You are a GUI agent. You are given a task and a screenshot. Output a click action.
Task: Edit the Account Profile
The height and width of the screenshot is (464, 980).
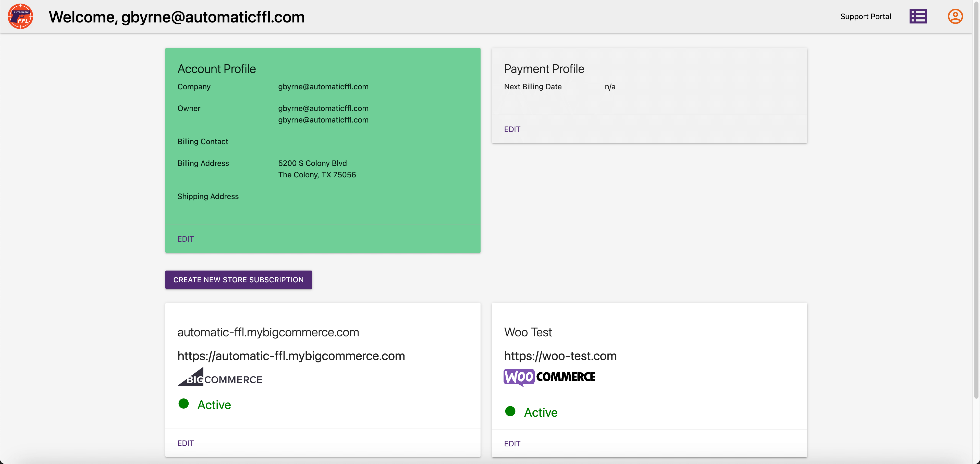(x=185, y=239)
